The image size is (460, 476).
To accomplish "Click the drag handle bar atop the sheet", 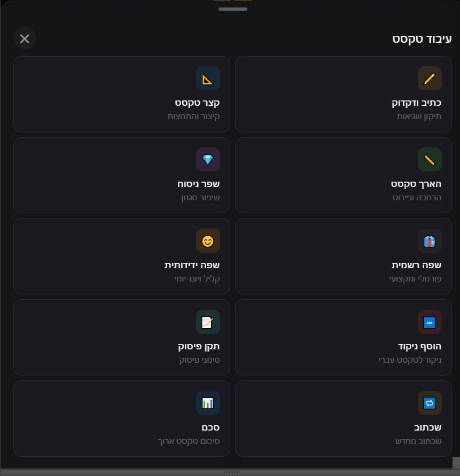I will [233, 9].
